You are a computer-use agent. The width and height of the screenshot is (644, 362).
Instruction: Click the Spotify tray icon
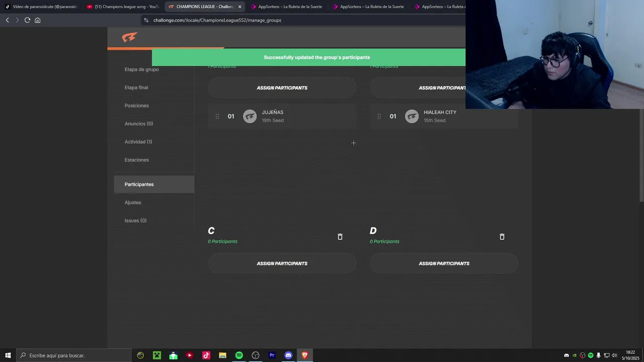pyautogui.click(x=591, y=355)
